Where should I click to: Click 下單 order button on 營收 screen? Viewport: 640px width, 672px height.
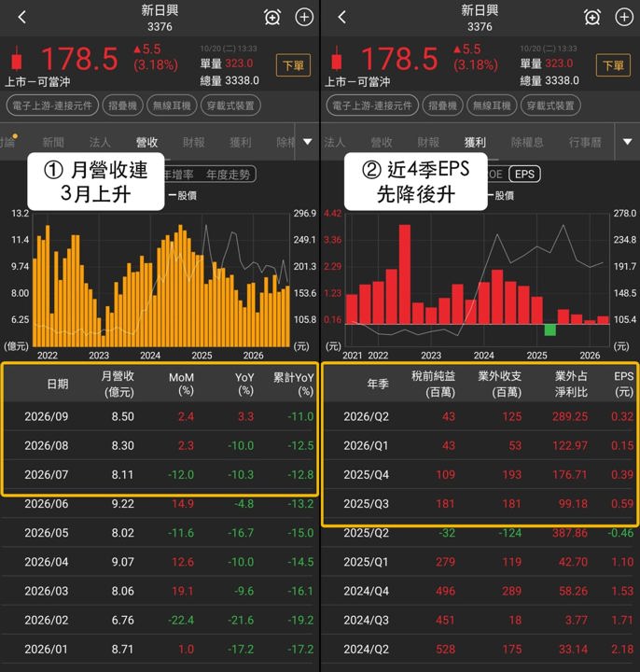[293, 65]
